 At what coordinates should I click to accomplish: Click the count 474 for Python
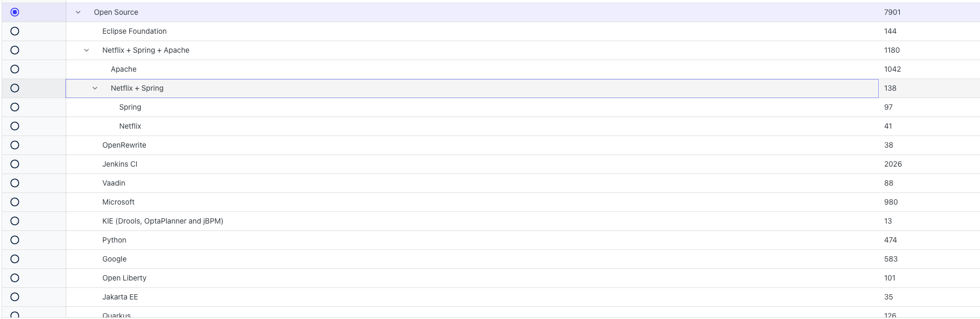point(891,240)
